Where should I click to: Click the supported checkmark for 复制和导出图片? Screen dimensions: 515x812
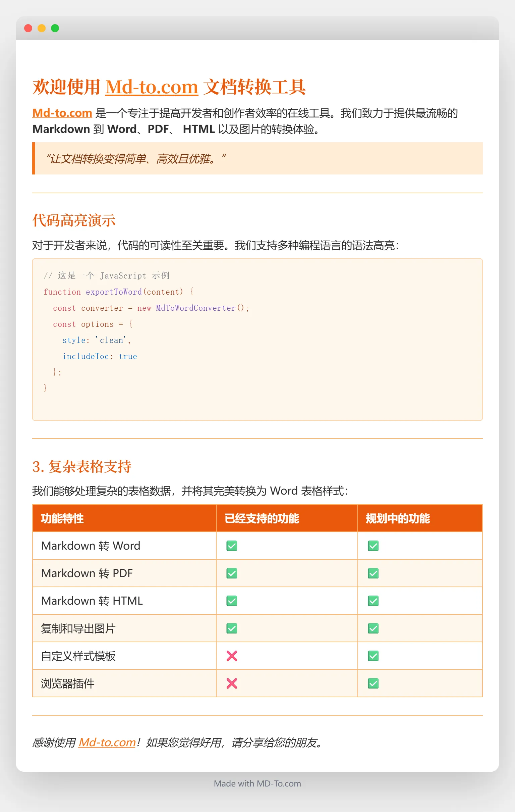click(232, 628)
